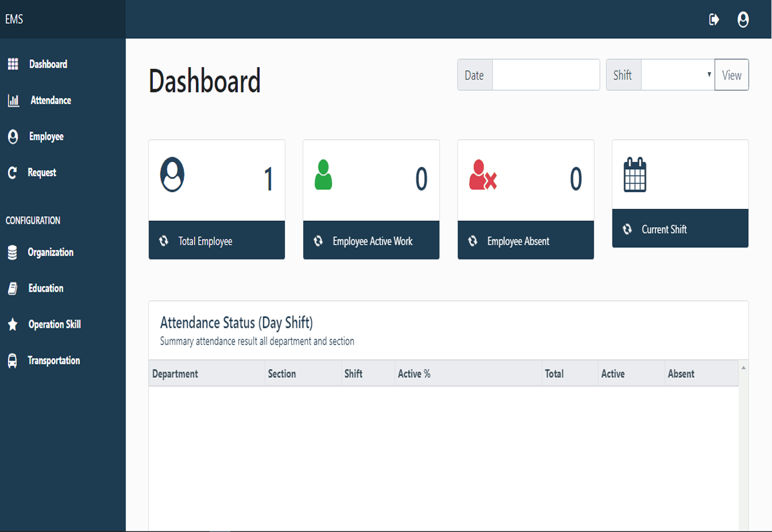Screen dimensions: 772x532
Task: Expand the Shift dropdown arrow
Action: click(708, 74)
